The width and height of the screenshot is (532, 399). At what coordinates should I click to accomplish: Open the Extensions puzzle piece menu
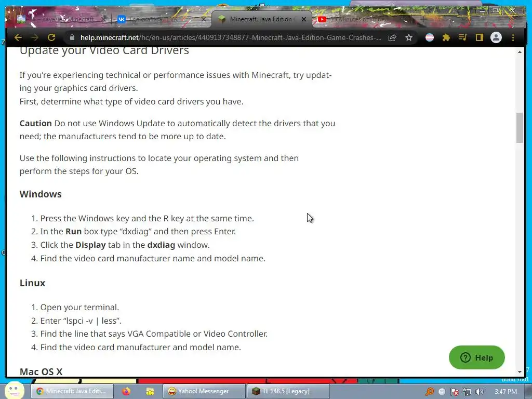click(x=446, y=37)
